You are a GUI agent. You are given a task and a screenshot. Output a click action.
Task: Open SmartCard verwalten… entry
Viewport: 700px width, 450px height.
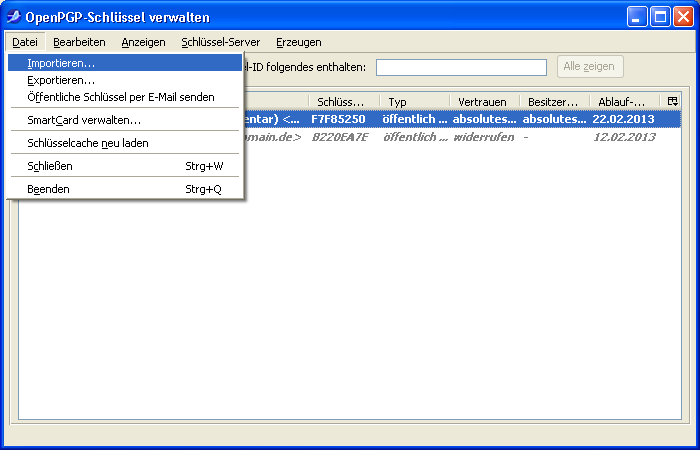point(125,120)
